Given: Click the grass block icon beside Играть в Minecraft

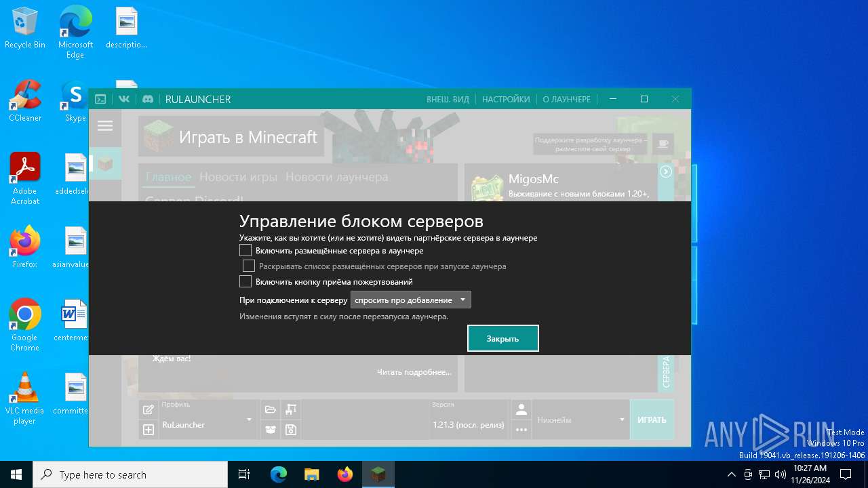Looking at the screenshot, I should [157, 137].
